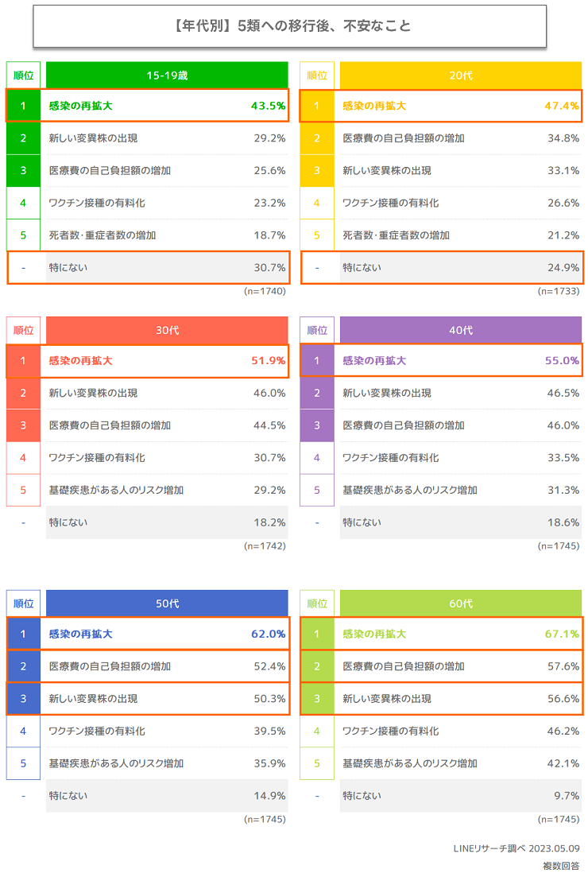Click the red 30代 header bar
Screen dimensions: 588x877
(x=167, y=330)
